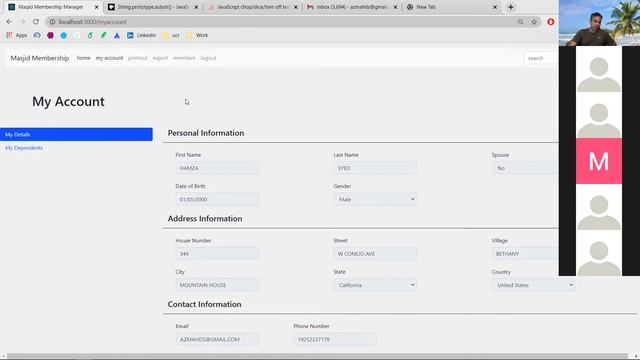The image size is (640, 360).
Task: Open the Gender dropdown showing Male
Action: pos(375,199)
